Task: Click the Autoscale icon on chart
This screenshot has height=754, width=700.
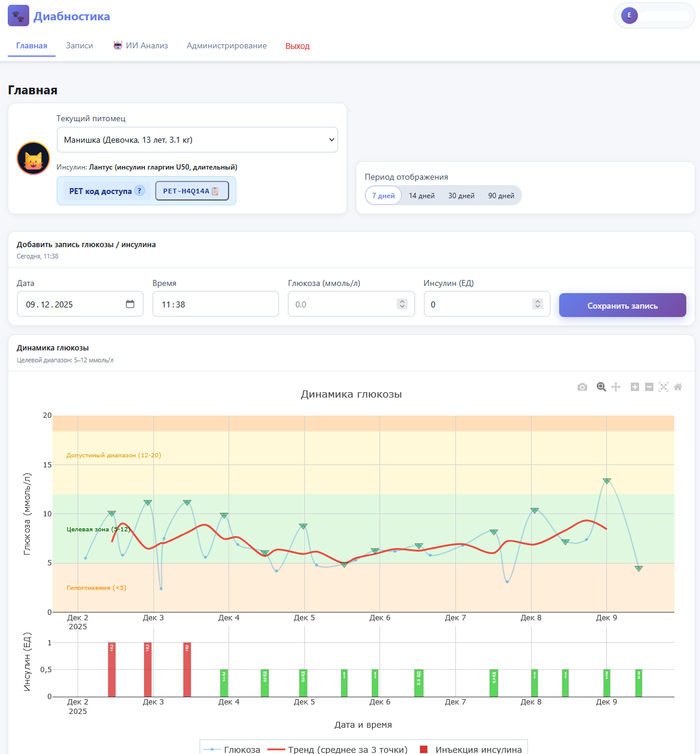Action: 663,387
